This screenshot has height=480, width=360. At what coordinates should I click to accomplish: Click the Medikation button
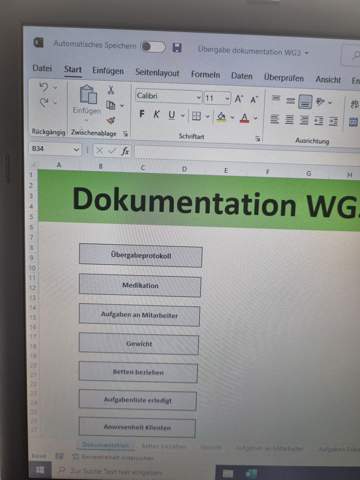pos(140,285)
